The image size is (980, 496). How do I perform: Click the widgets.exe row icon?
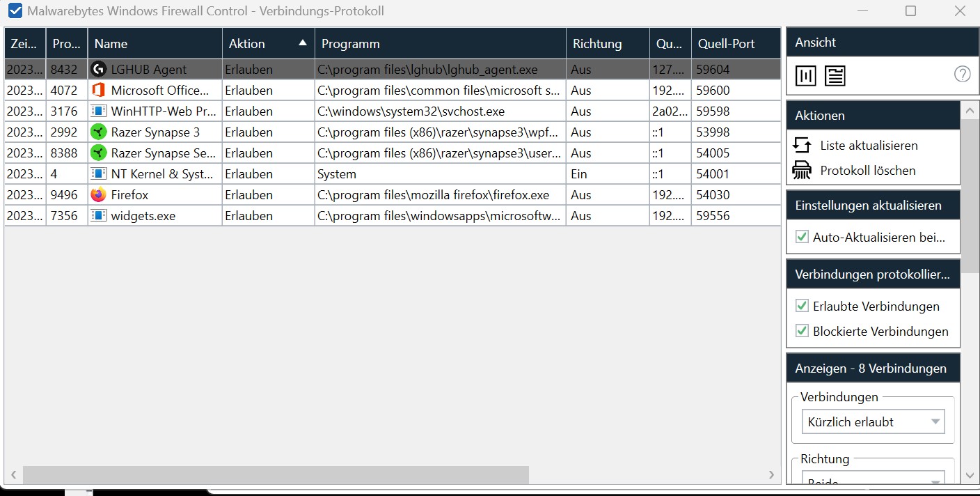[x=98, y=216]
